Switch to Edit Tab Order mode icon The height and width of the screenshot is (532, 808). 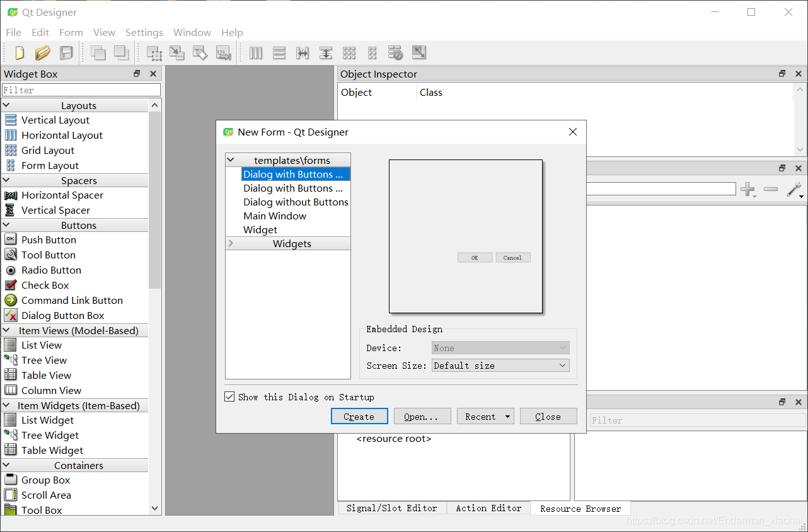pyautogui.click(x=224, y=53)
